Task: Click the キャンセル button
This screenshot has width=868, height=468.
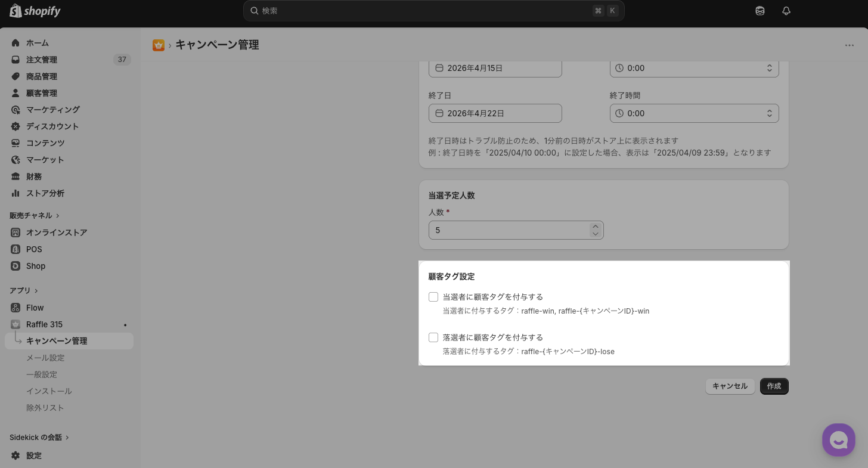Action: pos(730,386)
